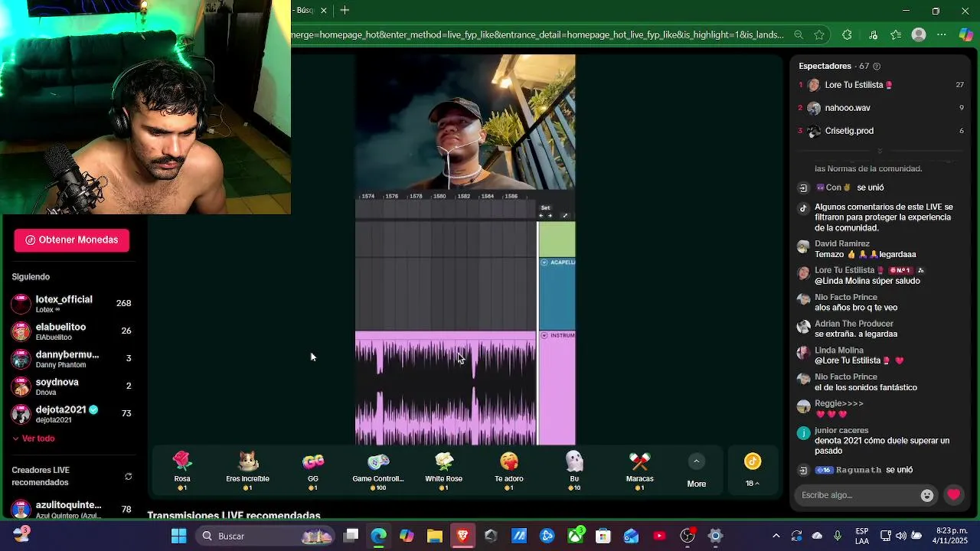Close the current browser tab
980x551 pixels.
(x=324, y=11)
